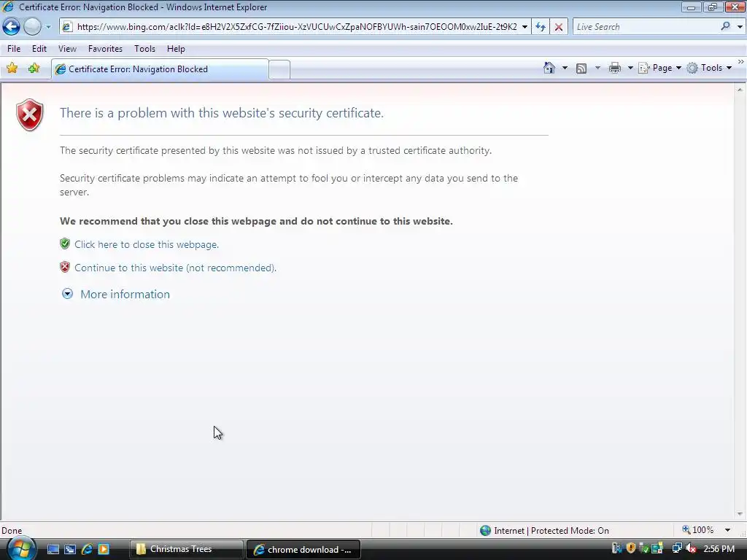Open the Favorites menu
747x560 pixels.
[x=105, y=49]
